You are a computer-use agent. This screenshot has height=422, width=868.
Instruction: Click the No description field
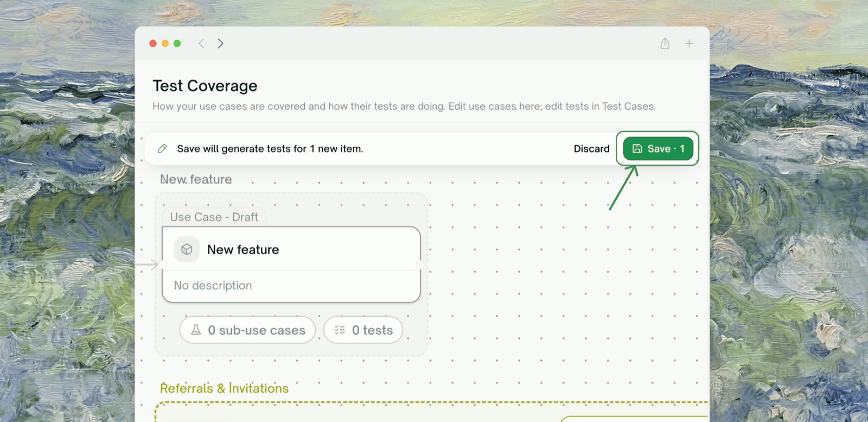[213, 285]
